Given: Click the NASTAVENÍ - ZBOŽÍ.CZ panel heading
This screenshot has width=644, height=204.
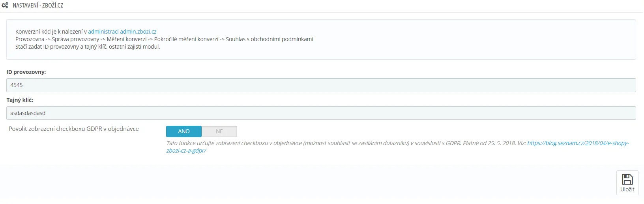Looking at the screenshot, I should click(38, 6).
